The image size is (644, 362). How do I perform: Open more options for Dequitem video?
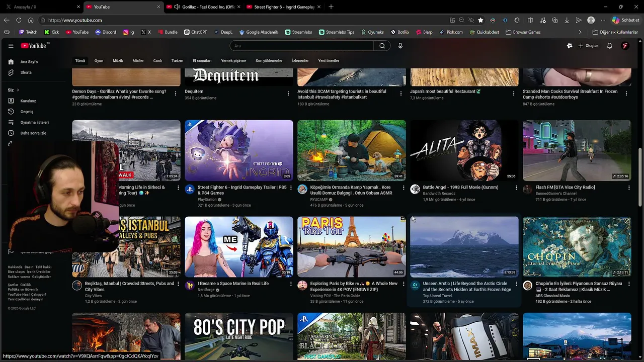coord(288,94)
